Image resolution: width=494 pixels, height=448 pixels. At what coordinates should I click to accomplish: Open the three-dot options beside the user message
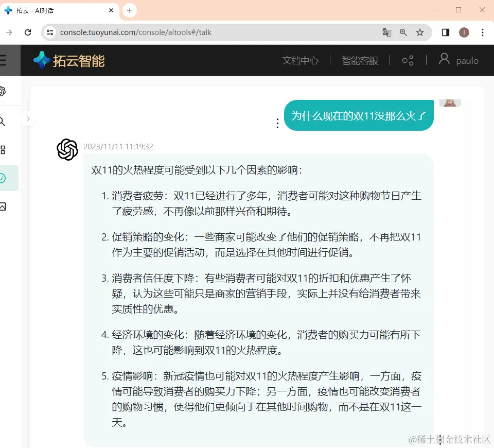(x=277, y=123)
